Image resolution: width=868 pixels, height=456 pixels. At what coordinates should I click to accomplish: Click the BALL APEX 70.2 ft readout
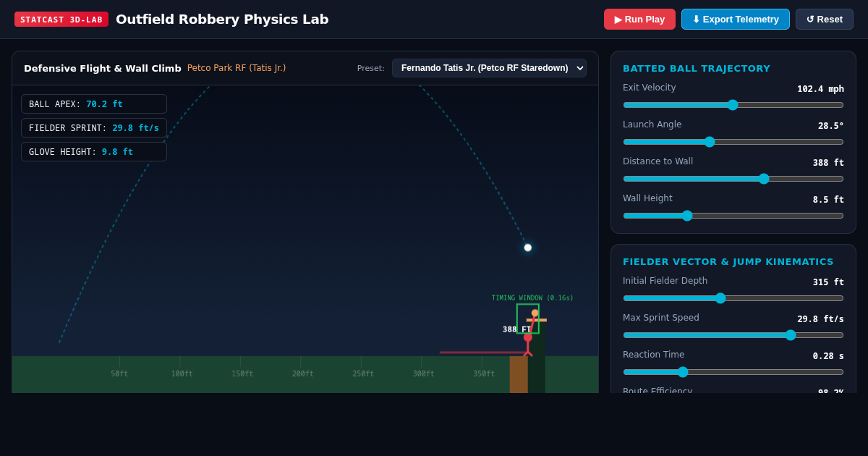94,104
